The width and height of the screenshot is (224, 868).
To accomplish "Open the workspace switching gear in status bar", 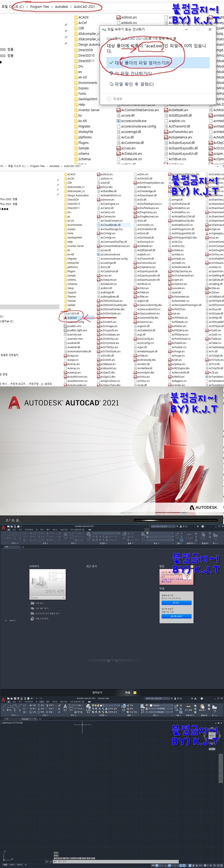I will 205,865.
